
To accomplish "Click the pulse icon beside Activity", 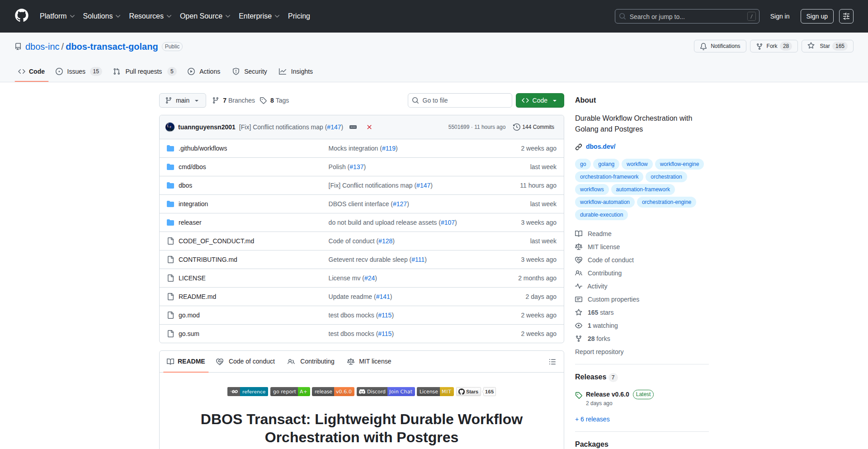I will [x=579, y=286].
